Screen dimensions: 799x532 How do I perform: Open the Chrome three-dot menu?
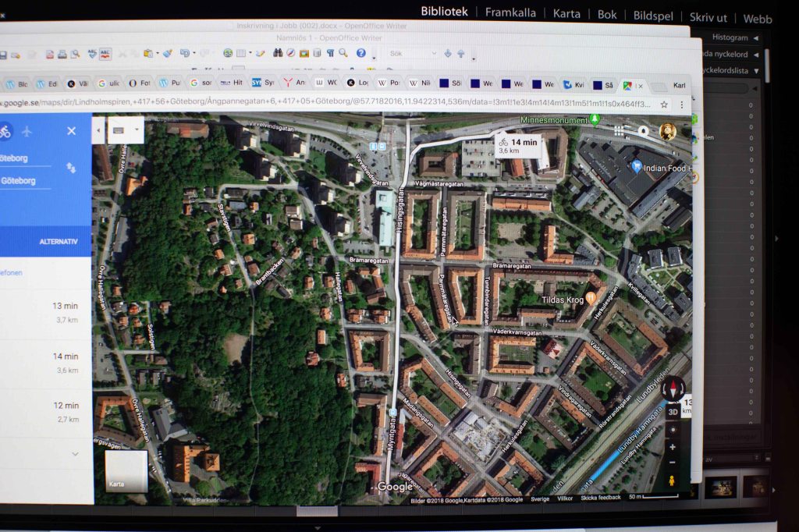(x=683, y=104)
